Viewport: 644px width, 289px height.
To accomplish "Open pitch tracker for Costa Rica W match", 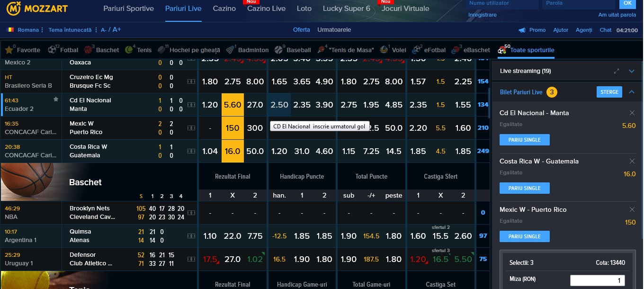I will 191,151.
